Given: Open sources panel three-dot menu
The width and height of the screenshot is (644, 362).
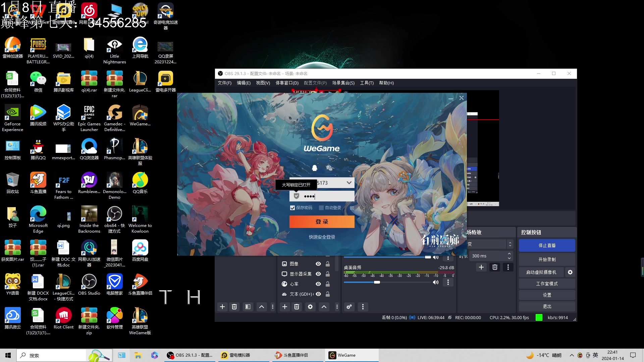Looking at the screenshot, I should tap(337, 307).
